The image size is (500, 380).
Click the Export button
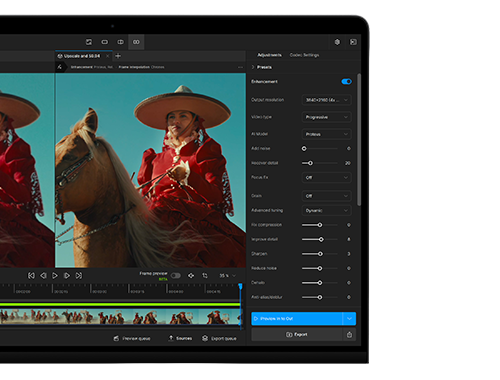(297, 334)
